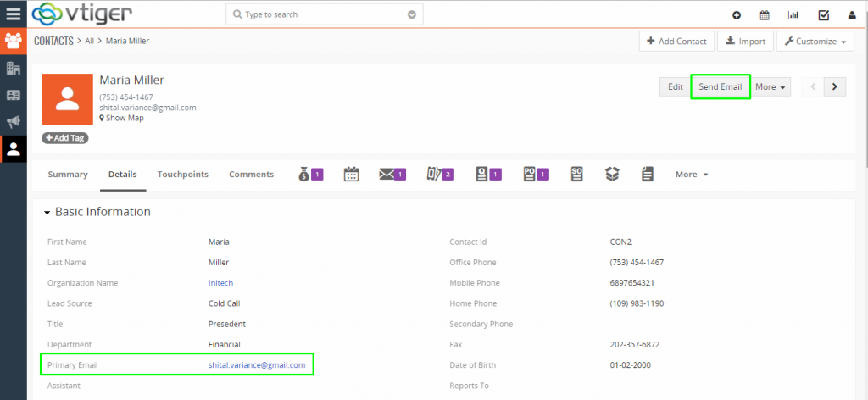Screen dimensions: 868x400
Task: Switch to the Comments tab
Action: pos(251,175)
